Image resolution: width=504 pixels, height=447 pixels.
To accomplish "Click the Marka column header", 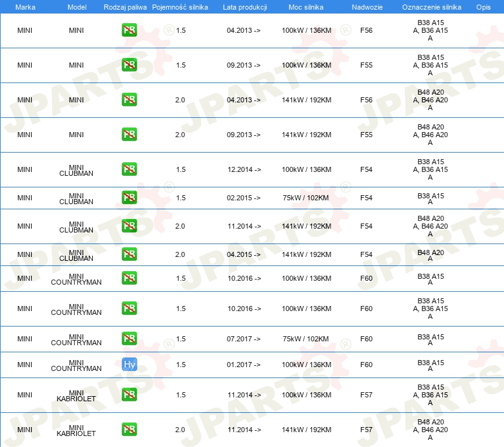I will (25, 7).
